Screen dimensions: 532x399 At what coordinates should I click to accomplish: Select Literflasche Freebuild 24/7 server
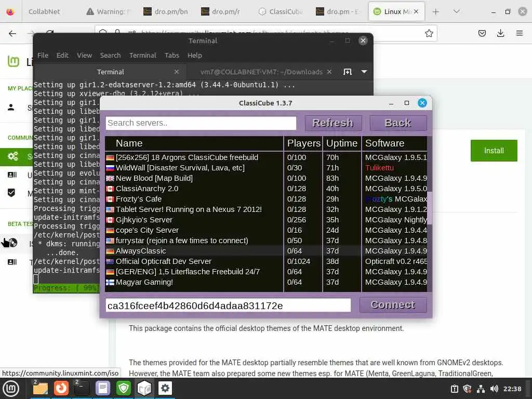tap(266, 272)
